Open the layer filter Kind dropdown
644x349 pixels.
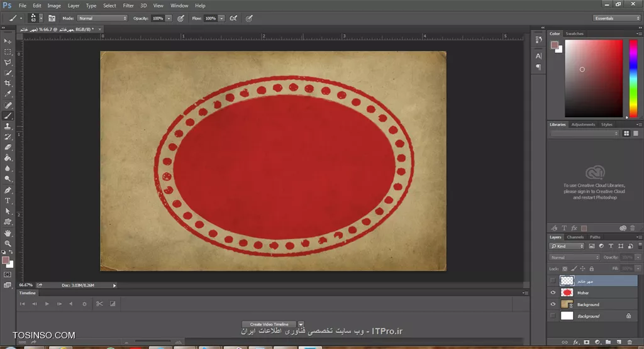(567, 246)
